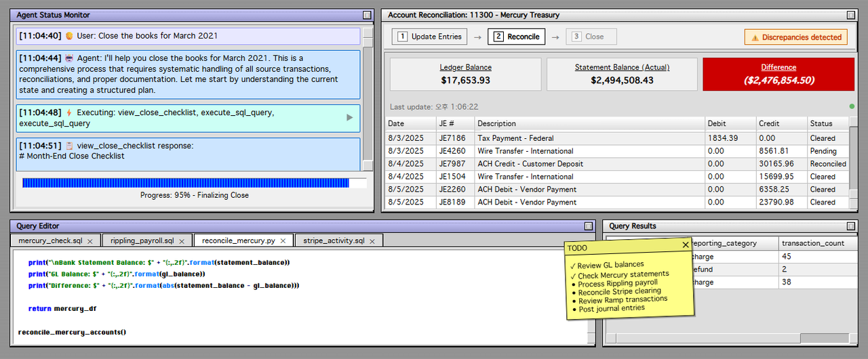Close the stripe_activity.sql tab
The height and width of the screenshot is (359, 868).
(x=374, y=240)
